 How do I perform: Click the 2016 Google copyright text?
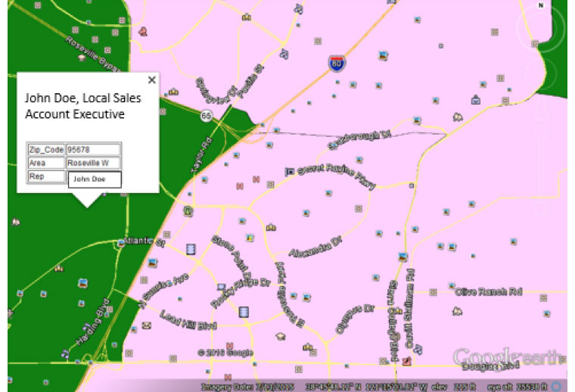[x=225, y=353]
